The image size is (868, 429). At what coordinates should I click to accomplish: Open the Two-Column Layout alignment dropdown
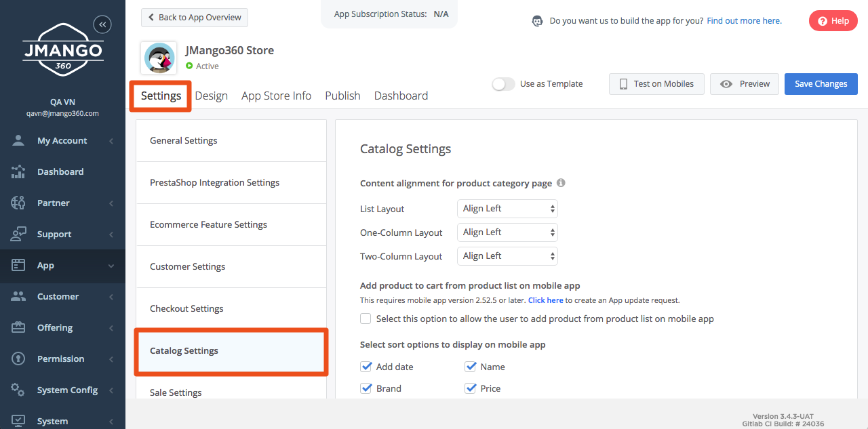coord(507,256)
